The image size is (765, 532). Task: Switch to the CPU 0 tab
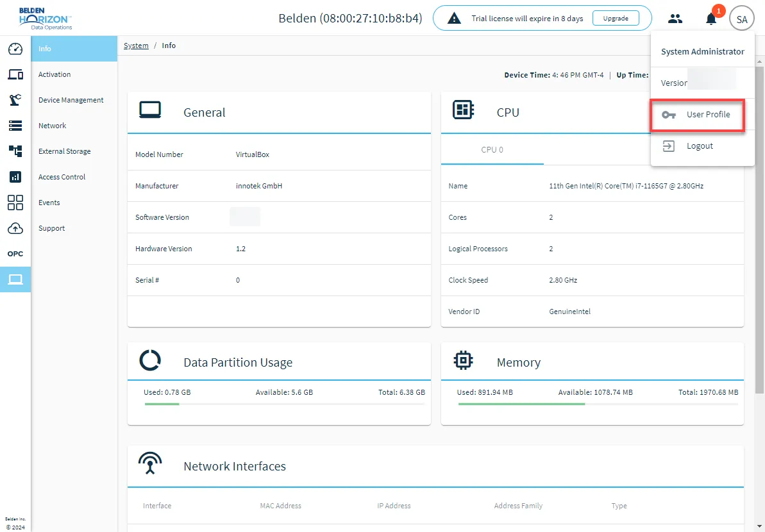[x=492, y=150]
